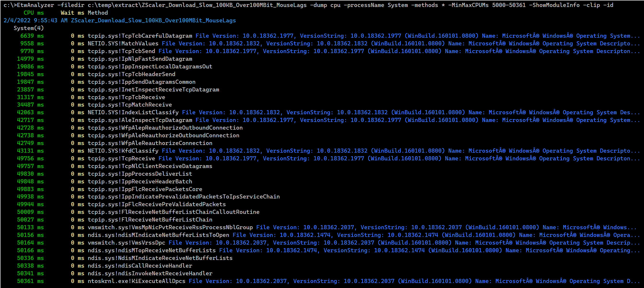The image size is (644, 288).
Task: Click NETIO.SYS!KfdClassify method entry
Action: pyautogui.click(x=123, y=151)
